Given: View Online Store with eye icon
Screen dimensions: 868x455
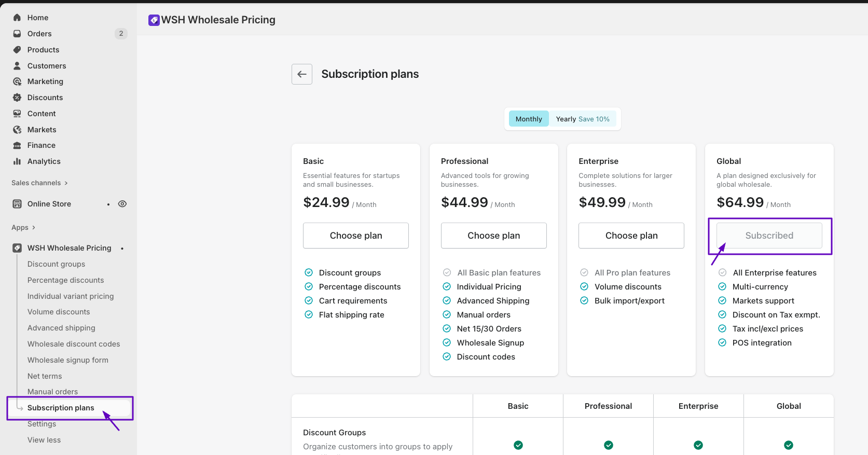Looking at the screenshot, I should pos(122,204).
